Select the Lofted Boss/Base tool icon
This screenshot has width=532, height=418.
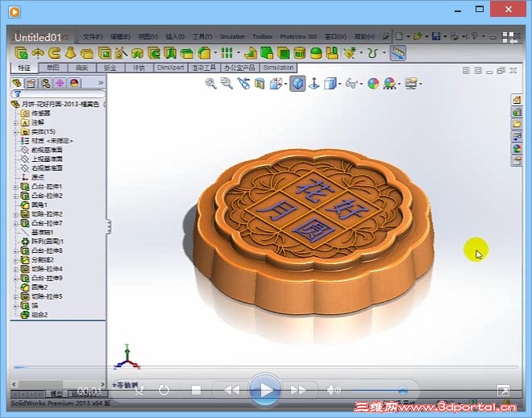71,53
